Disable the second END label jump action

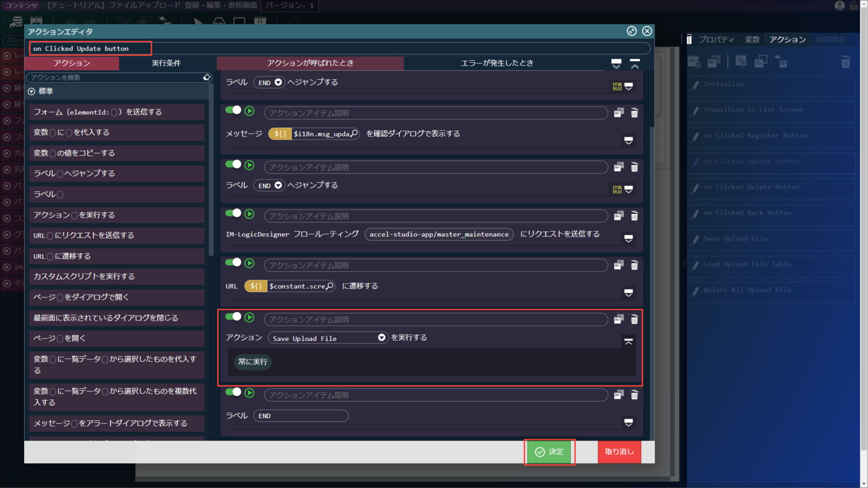coord(233,164)
